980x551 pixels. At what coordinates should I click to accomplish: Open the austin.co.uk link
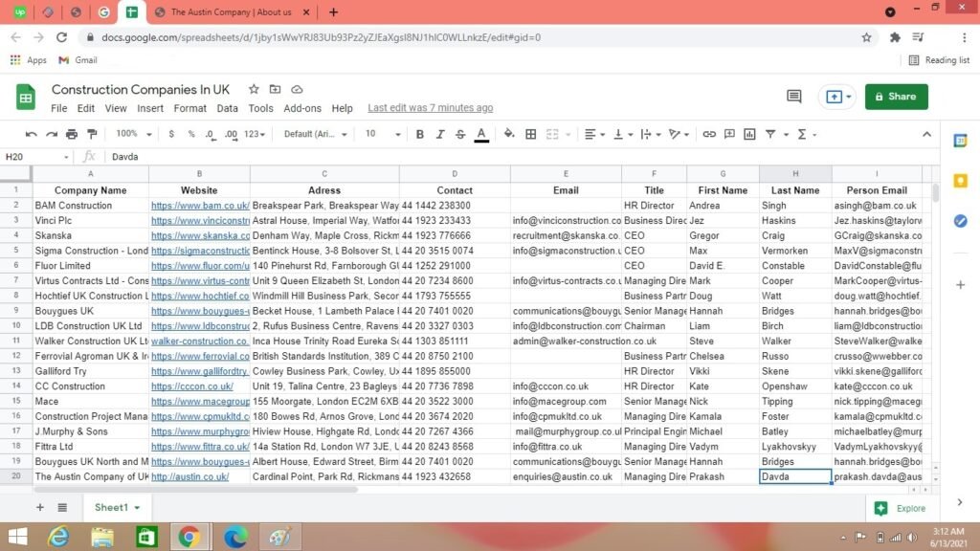coord(190,476)
